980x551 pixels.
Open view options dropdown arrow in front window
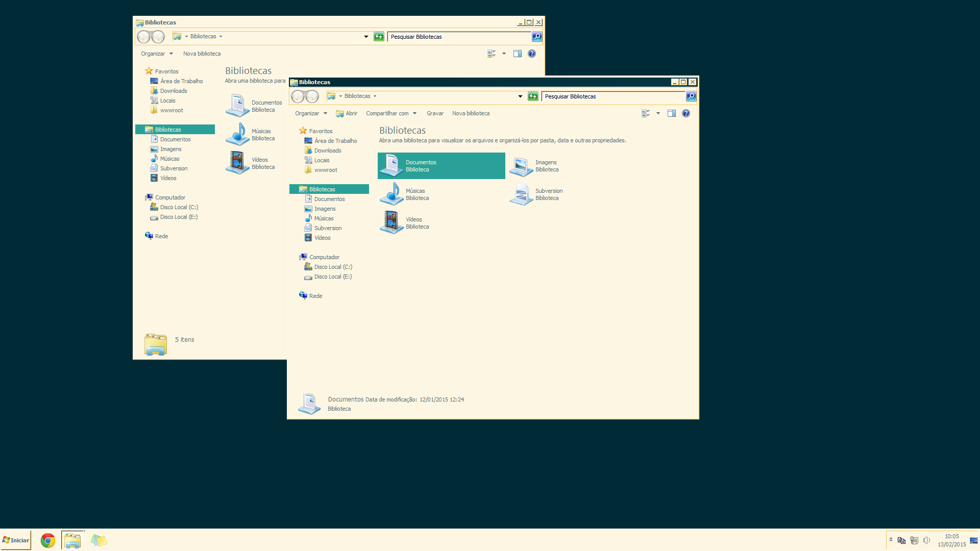pos(658,113)
